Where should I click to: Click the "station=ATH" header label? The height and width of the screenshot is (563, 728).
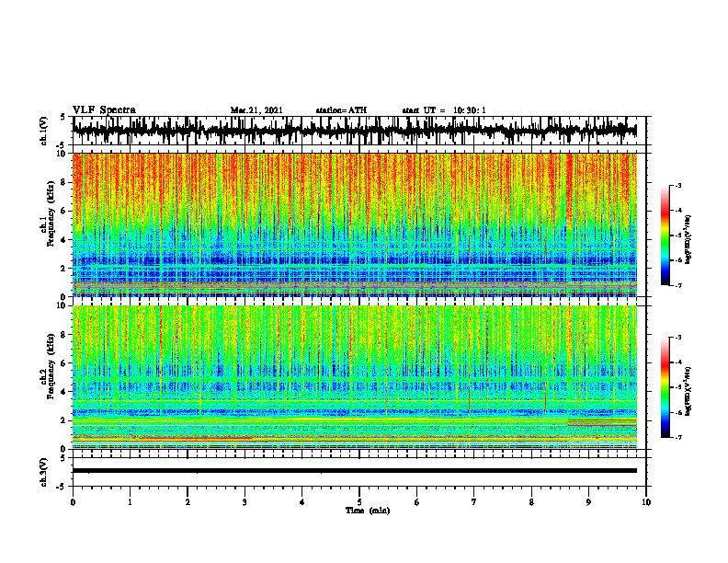pos(341,110)
